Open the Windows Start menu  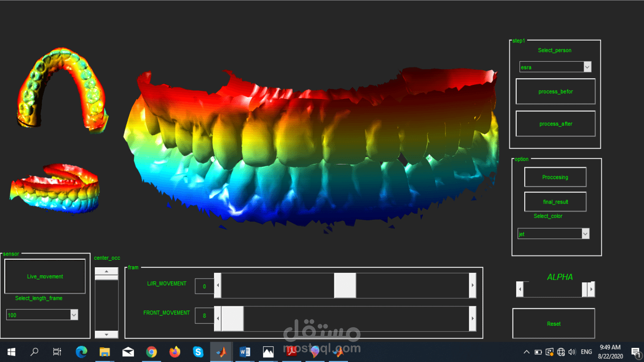(11, 352)
